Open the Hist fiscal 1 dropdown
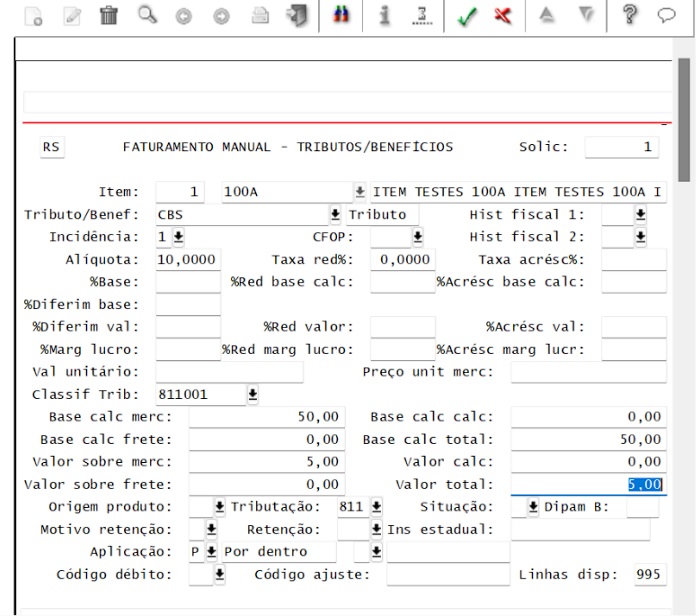 640,214
